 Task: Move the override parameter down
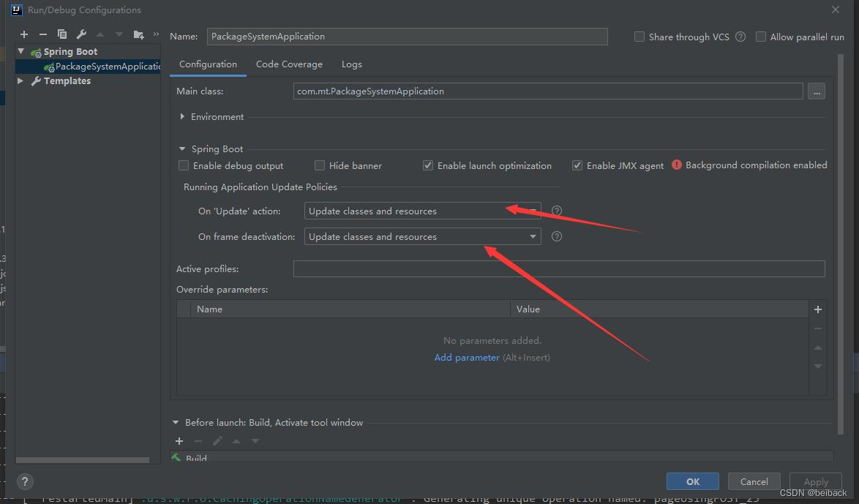click(818, 366)
